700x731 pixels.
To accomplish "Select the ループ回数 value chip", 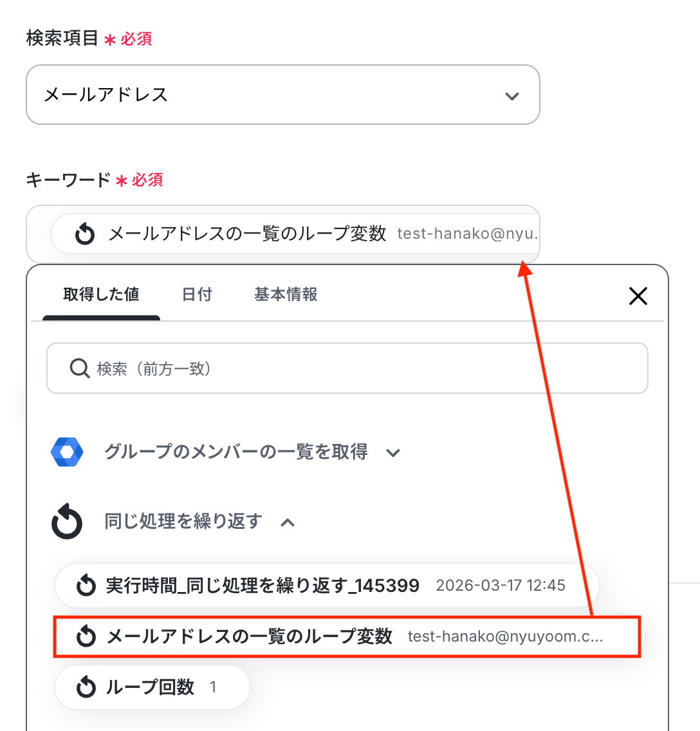I will tap(152, 687).
